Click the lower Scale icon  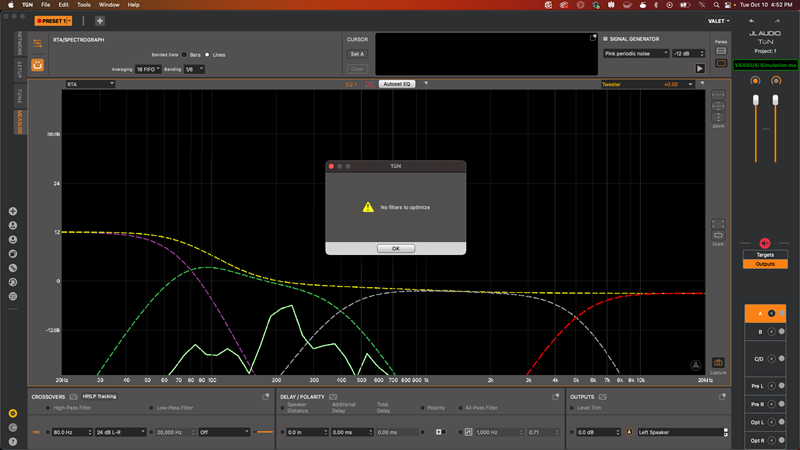point(718,235)
